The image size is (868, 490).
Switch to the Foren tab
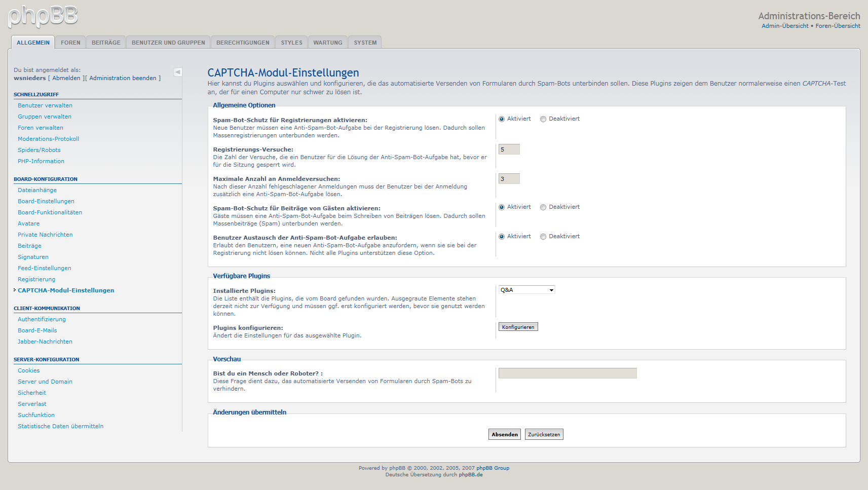70,43
